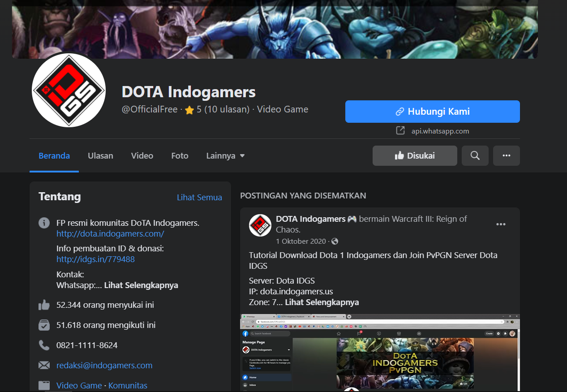This screenshot has width=567, height=392.
Task: Expand Lihat Selengkapnya in Tentang info
Action: pos(141,285)
